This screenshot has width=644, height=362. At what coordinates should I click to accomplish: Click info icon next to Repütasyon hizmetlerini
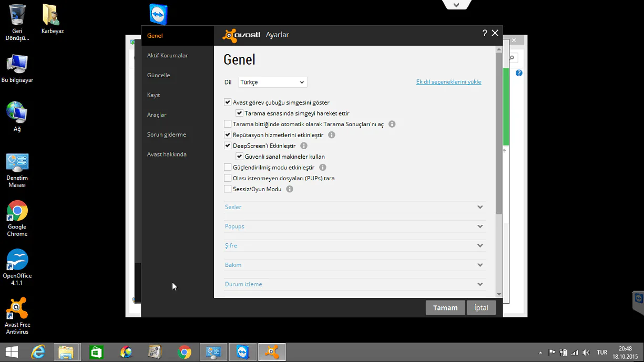332,135
